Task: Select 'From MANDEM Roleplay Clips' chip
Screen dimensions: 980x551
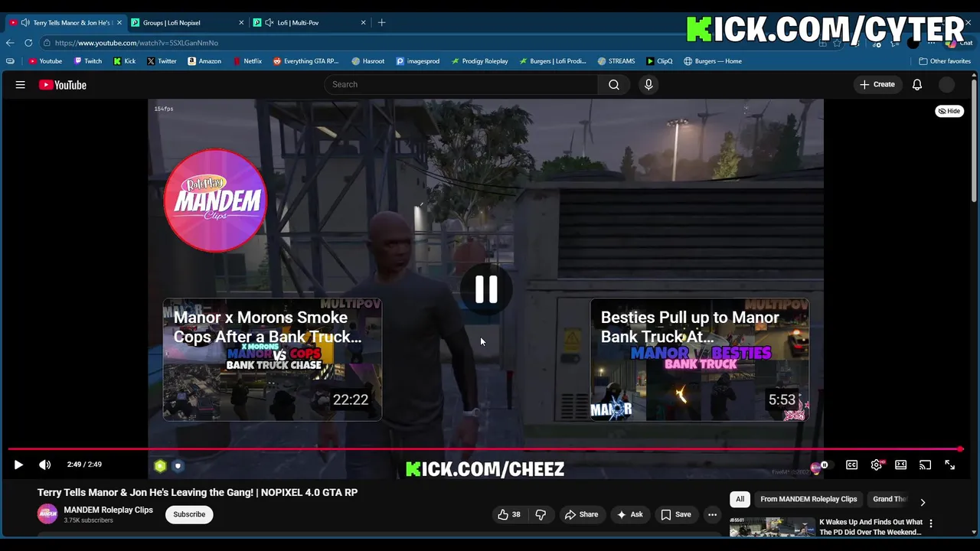Action: click(x=808, y=499)
